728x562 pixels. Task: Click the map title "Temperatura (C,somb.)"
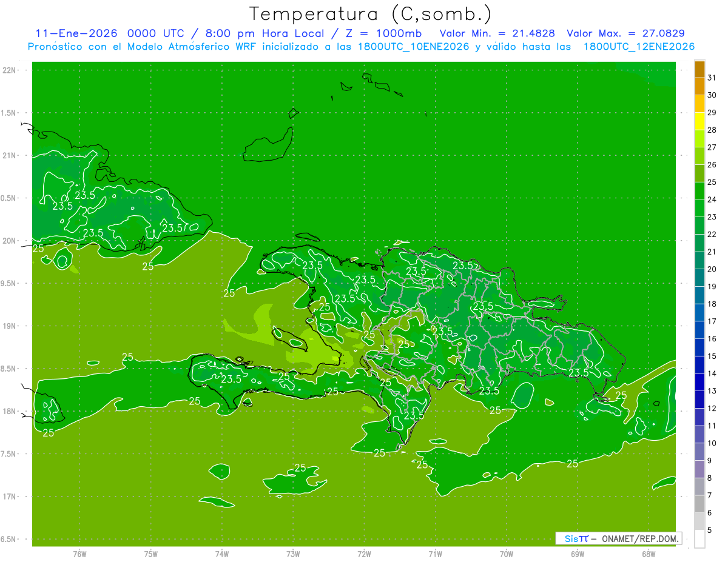point(371,14)
